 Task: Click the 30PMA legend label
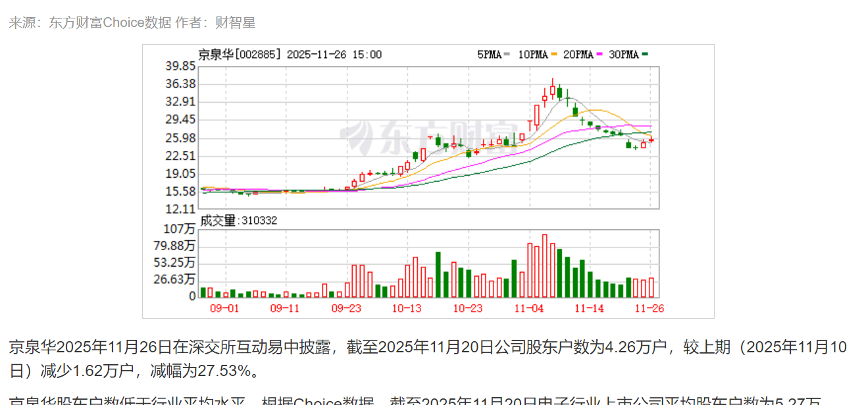coord(624,55)
